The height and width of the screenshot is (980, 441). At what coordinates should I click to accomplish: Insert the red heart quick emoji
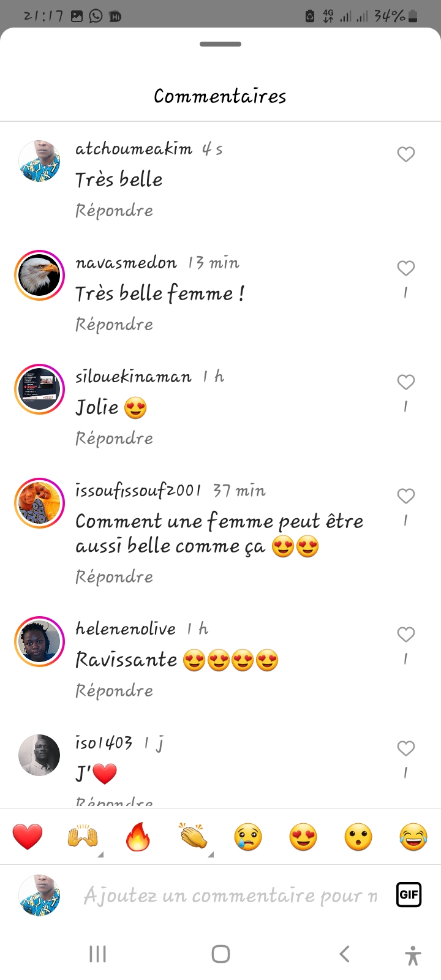click(x=28, y=837)
